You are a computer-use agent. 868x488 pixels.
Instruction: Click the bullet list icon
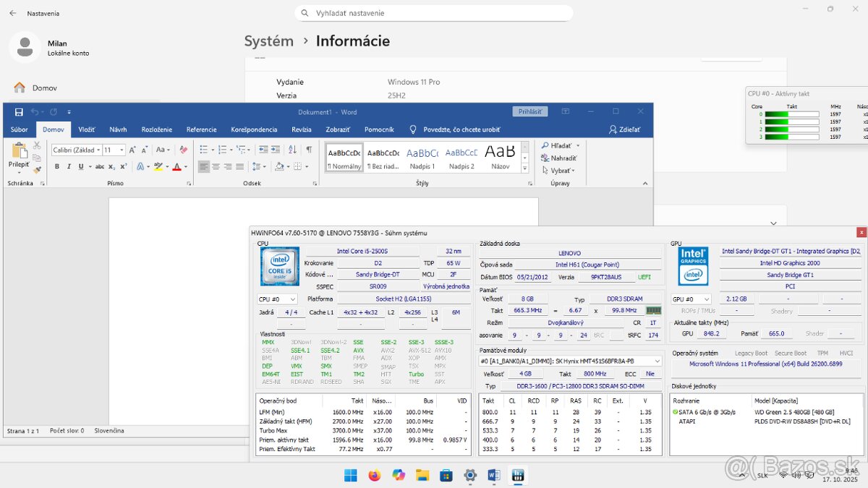tap(204, 150)
